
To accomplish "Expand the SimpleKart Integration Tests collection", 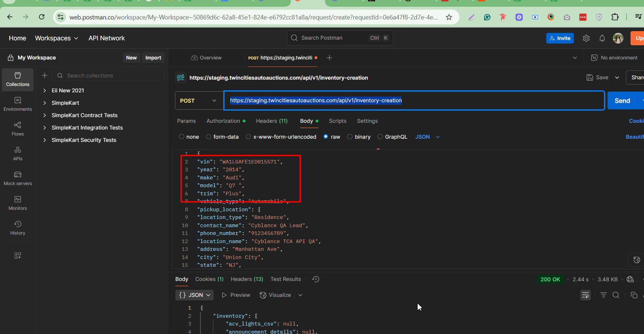I will click(45, 128).
